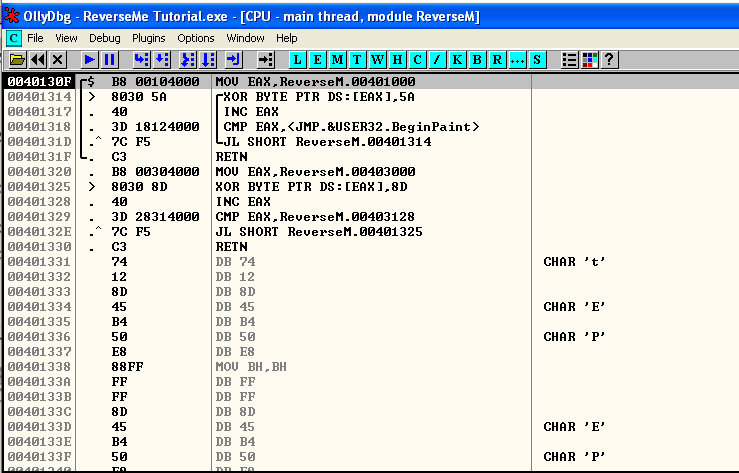Click the Trace into toolbar icon
The width and height of the screenshot is (739, 473).
tap(188, 60)
